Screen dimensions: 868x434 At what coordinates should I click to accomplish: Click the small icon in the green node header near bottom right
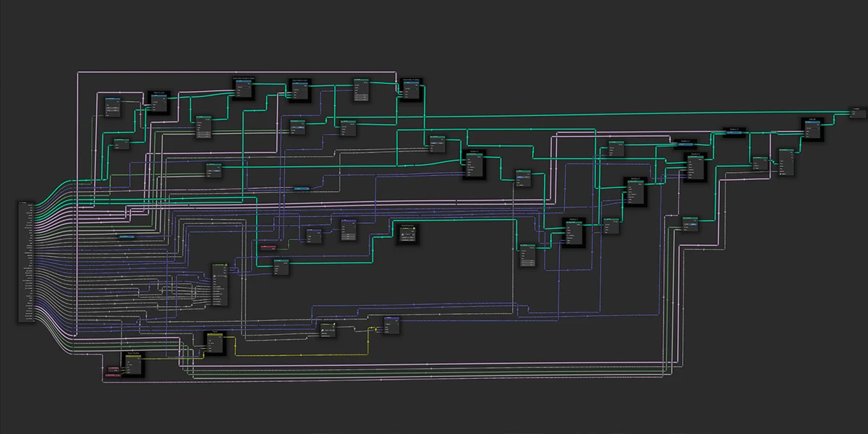point(684,217)
